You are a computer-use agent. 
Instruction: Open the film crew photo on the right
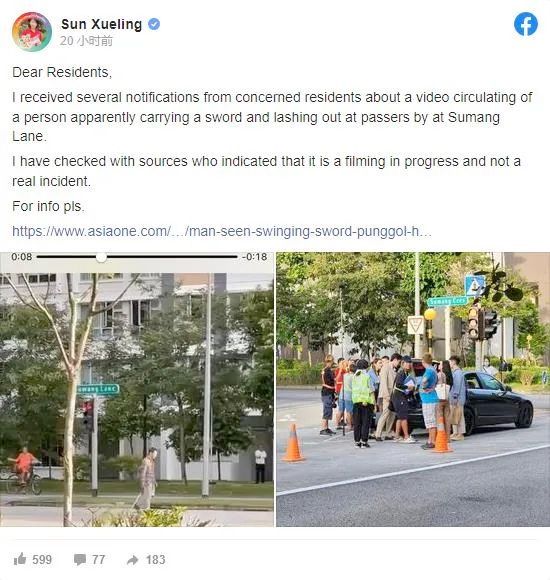click(413, 389)
